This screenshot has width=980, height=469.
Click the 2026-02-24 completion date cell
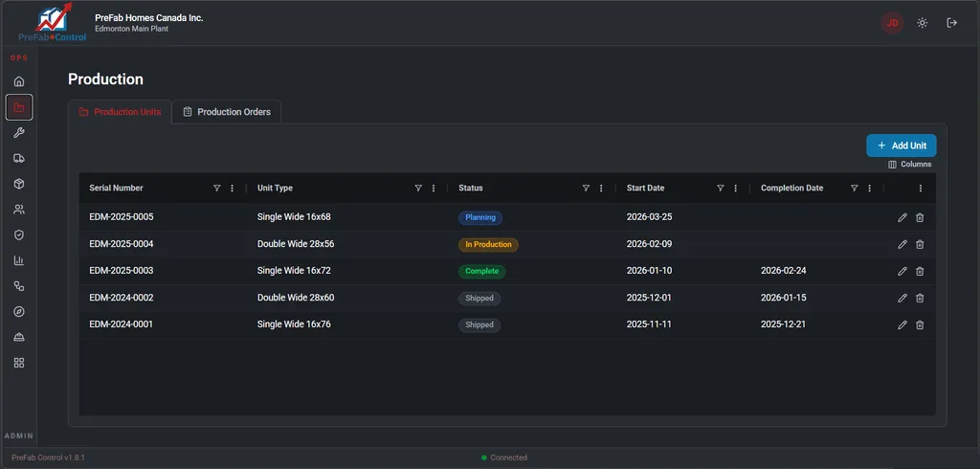point(783,271)
